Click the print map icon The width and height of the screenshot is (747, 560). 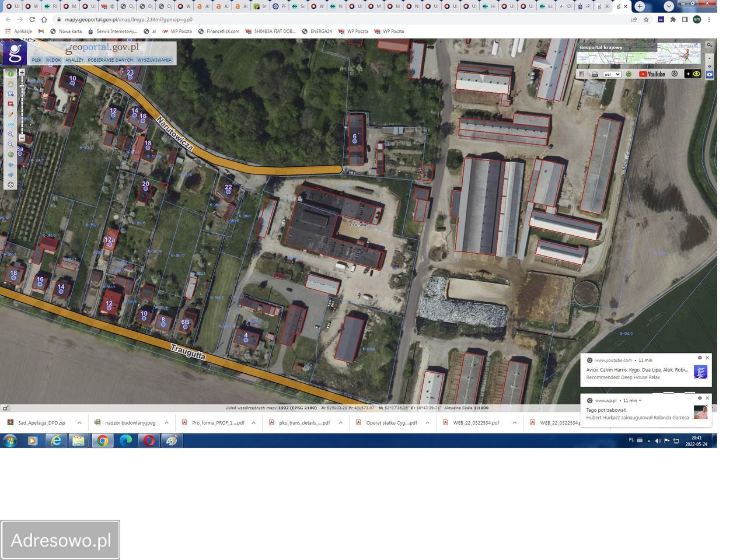coord(595,74)
